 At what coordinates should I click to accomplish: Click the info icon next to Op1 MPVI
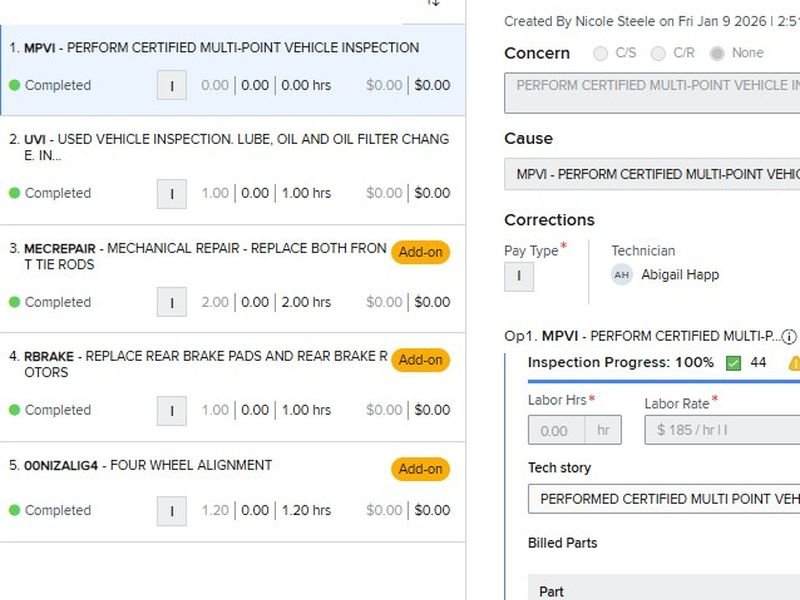(x=789, y=336)
